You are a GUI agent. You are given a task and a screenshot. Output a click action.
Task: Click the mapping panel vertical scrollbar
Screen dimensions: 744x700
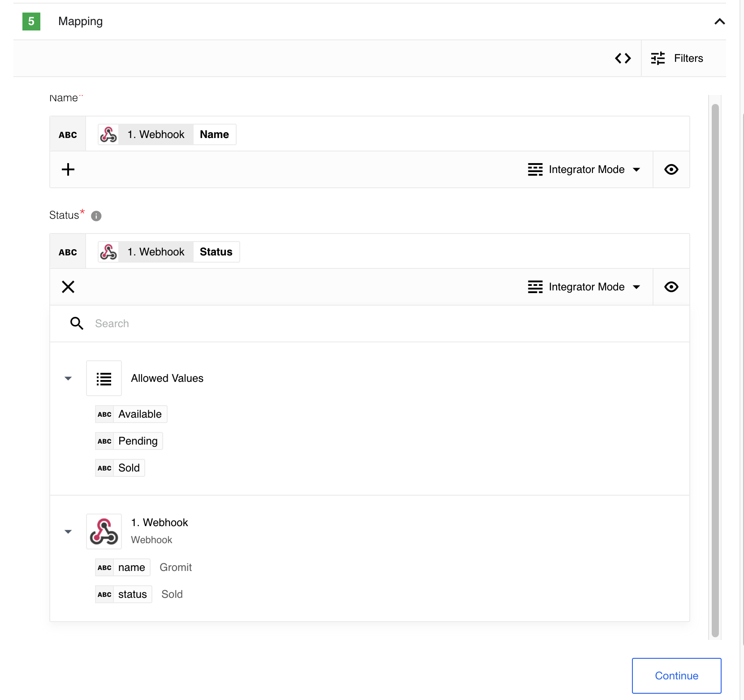point(715,370)
